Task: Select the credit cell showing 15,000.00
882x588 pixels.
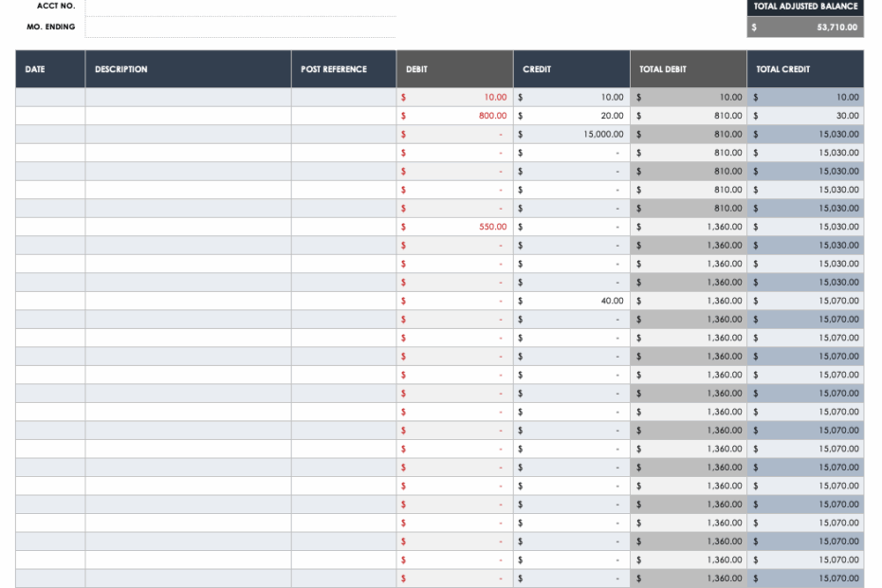Action: [572, 135]
